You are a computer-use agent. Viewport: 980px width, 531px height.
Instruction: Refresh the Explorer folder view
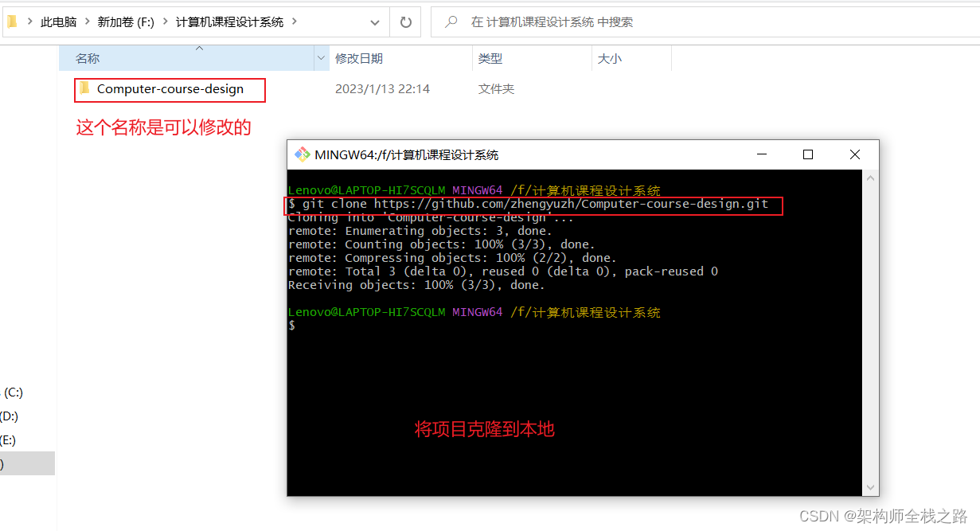pyautogui.click(x=405, y=22)
